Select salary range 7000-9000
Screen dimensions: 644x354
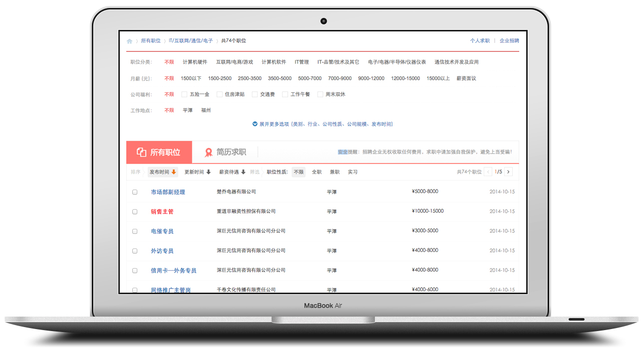point(340,78)
